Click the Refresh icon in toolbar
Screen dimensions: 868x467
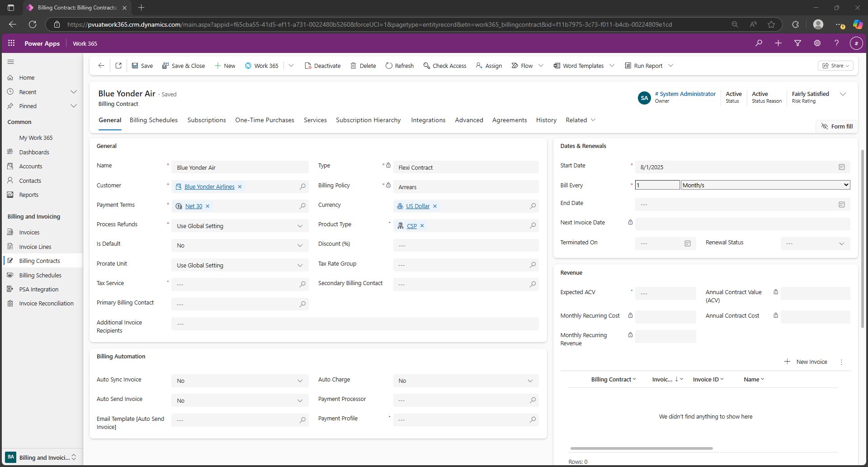pyautogui.click(x=389, y=66)
